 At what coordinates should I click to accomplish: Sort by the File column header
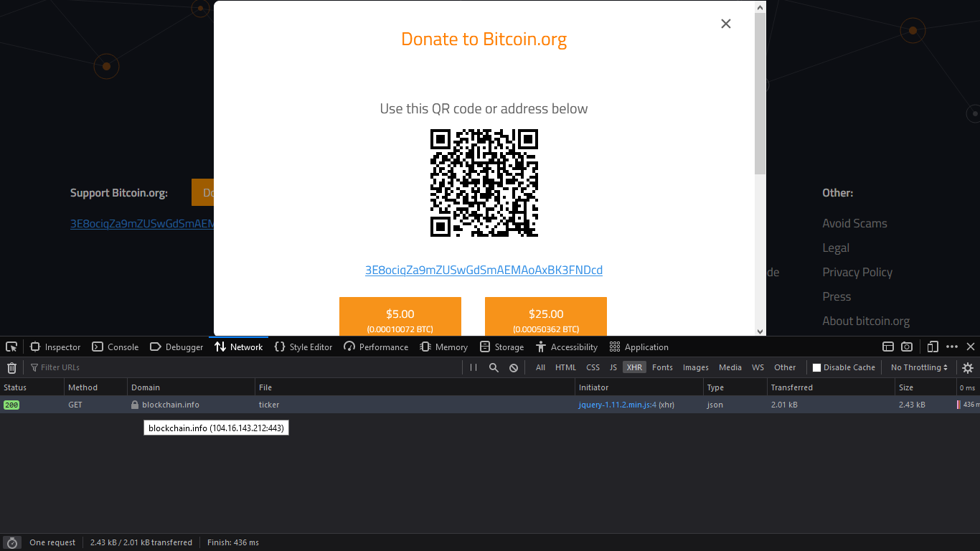point(415,387)
